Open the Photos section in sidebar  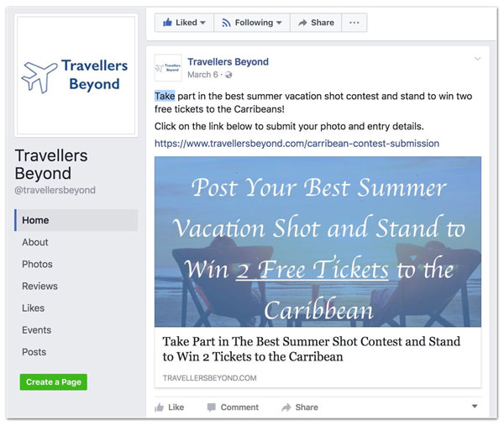coord(37,264)
